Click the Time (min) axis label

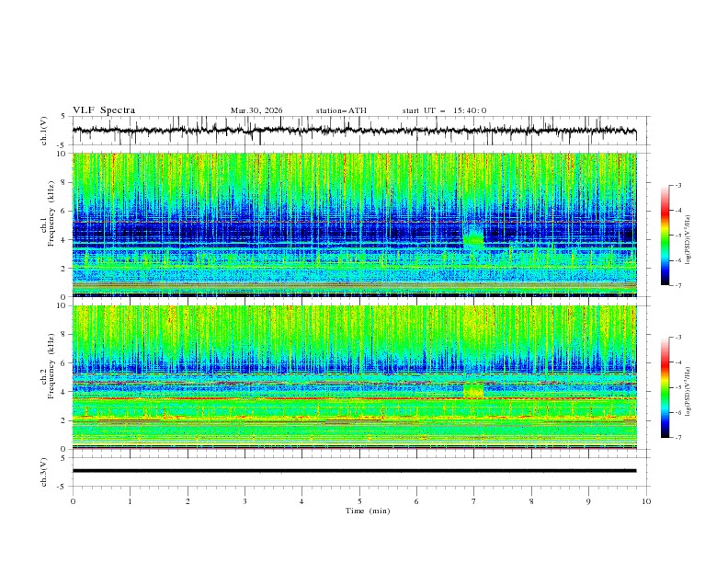tap(368, 511)
